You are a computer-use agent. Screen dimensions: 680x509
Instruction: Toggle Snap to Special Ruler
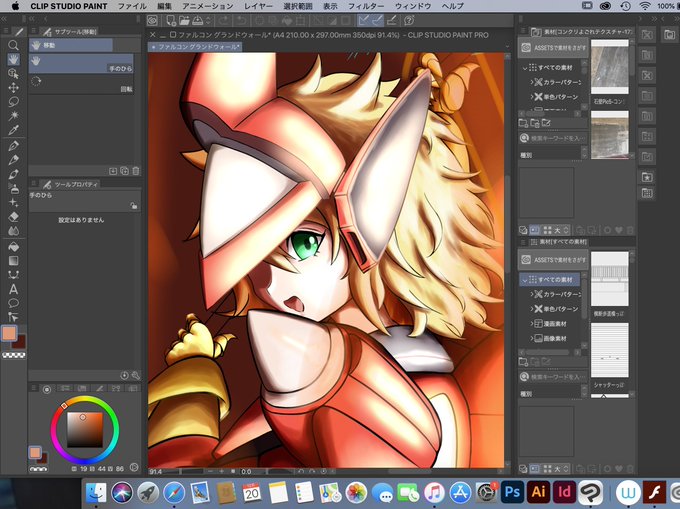378,20
